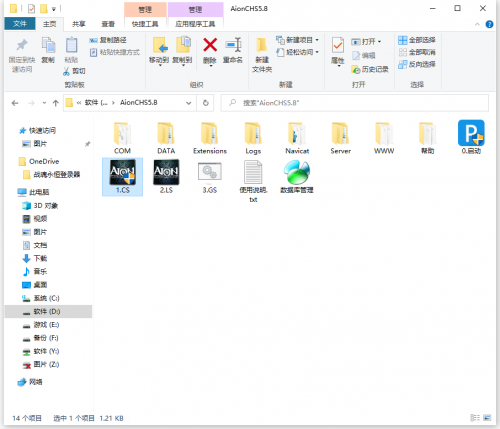Select the WWW folder

(384, 138)
